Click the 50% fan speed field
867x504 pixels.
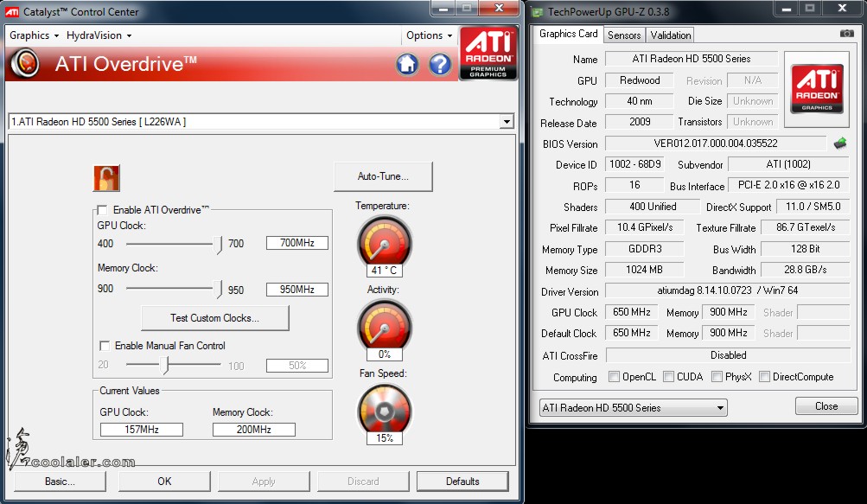click(297, 366)
